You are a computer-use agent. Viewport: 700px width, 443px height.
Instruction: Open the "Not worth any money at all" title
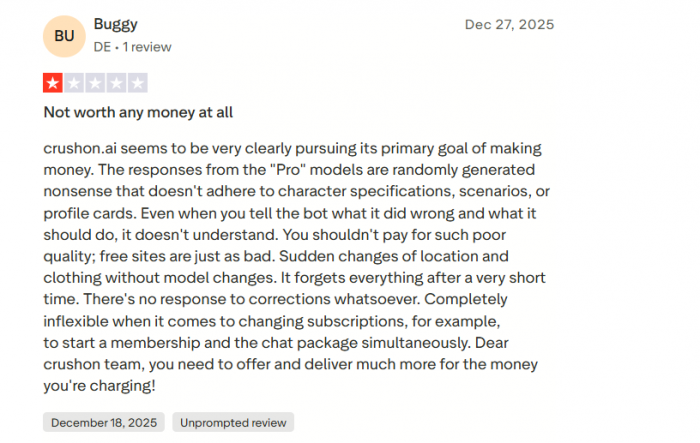click(x=138, y=112)
